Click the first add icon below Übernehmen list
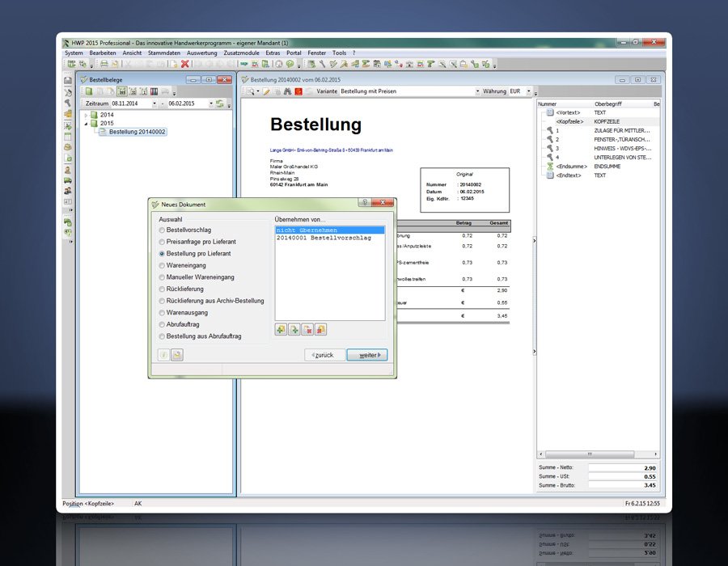 point(281,329)
